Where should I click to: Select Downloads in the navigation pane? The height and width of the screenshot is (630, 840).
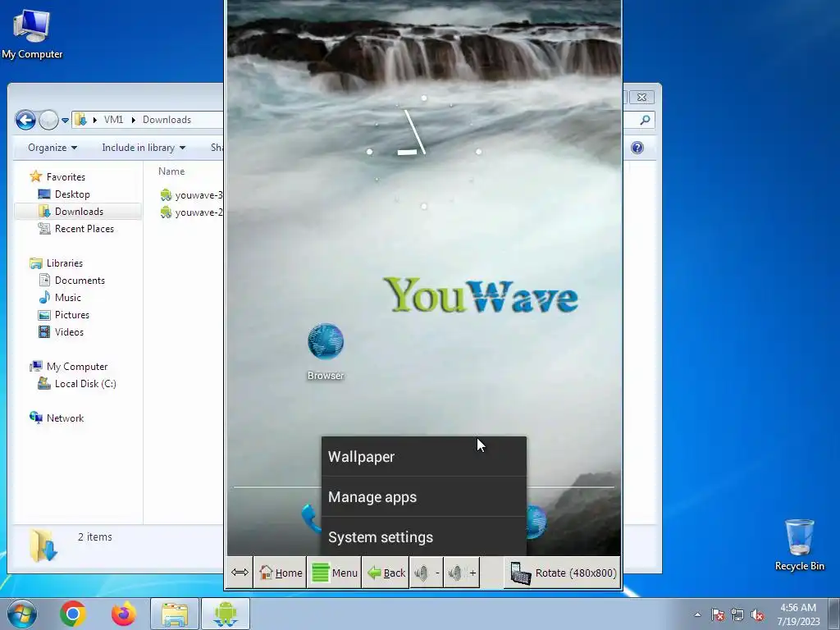tap(78, 211)
